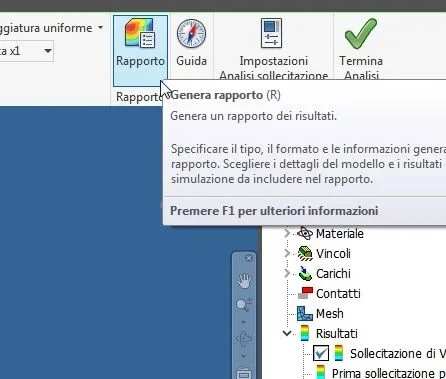Close the navigation bar with its X

pos(249,258)
